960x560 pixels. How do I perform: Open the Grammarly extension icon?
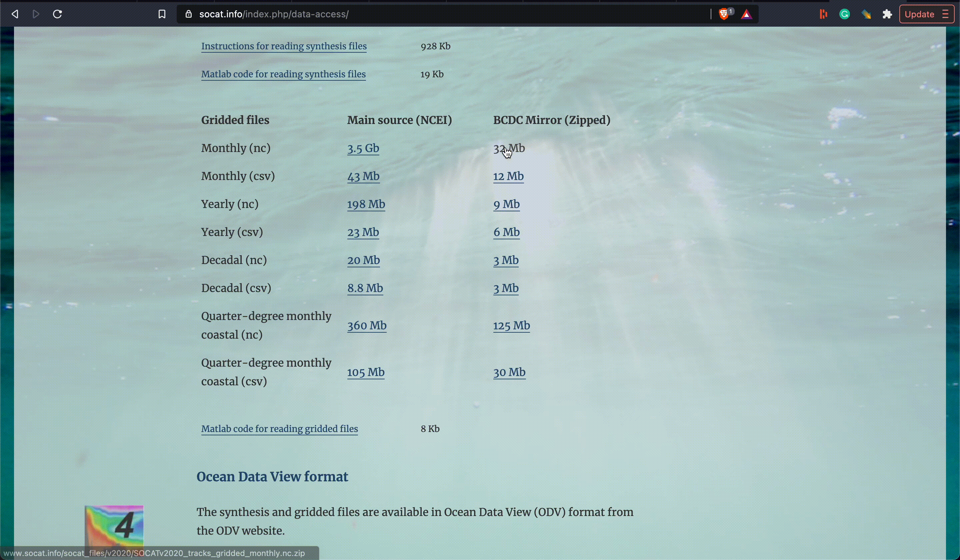click(x=845, y=14)
